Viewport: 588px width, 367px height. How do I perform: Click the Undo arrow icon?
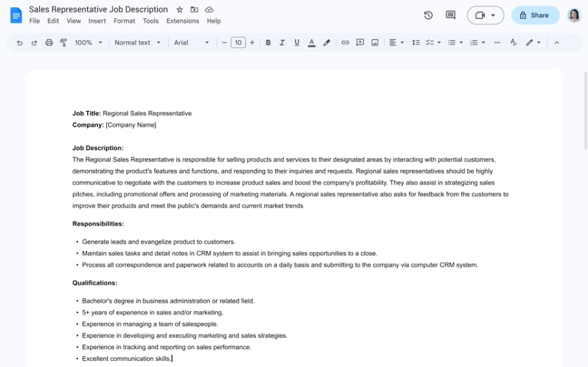point(20,43)
